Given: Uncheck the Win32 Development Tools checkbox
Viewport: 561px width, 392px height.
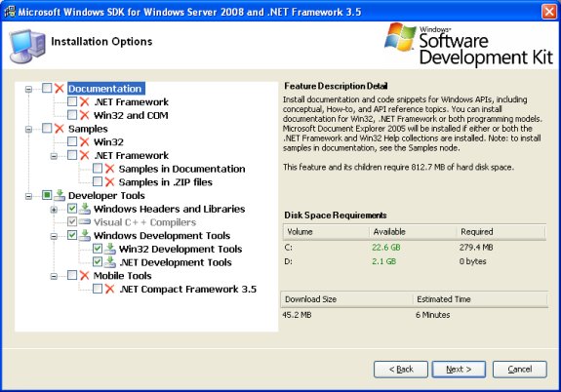Looking at the screenshot, I should tap(98, 249).
